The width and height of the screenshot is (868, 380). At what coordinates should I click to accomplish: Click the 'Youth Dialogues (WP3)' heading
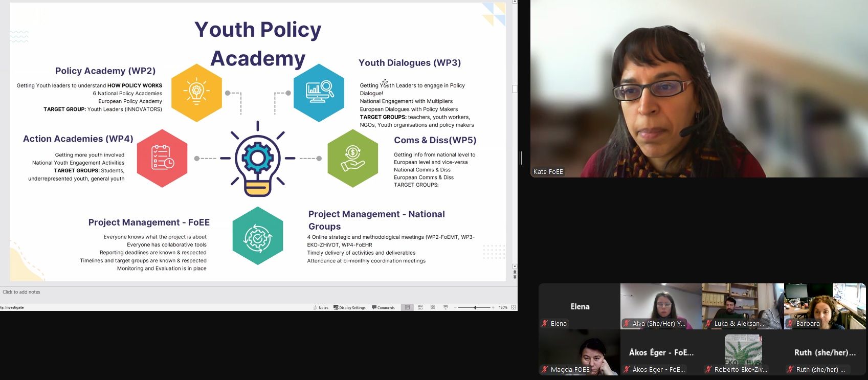click(x=410, y=62)
